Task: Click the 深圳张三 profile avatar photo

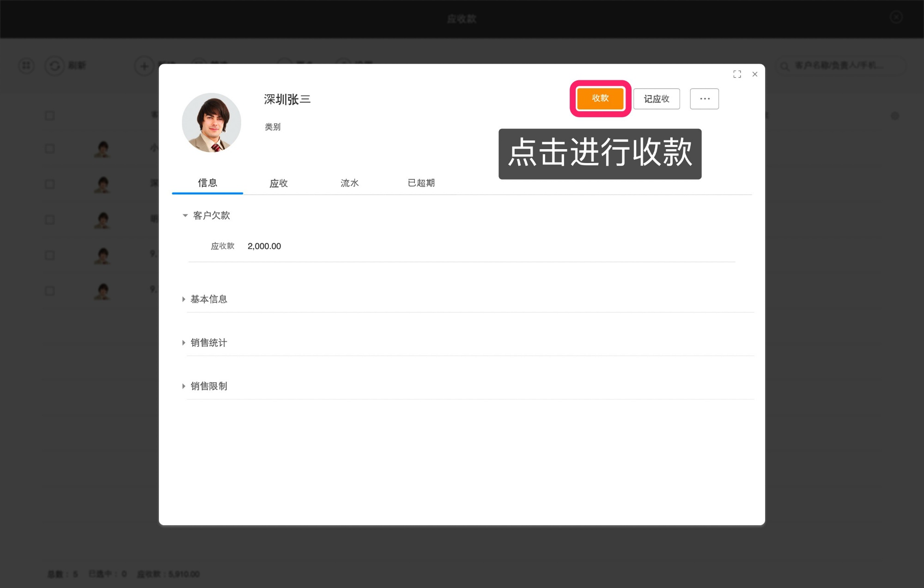Action: point(212,123)
